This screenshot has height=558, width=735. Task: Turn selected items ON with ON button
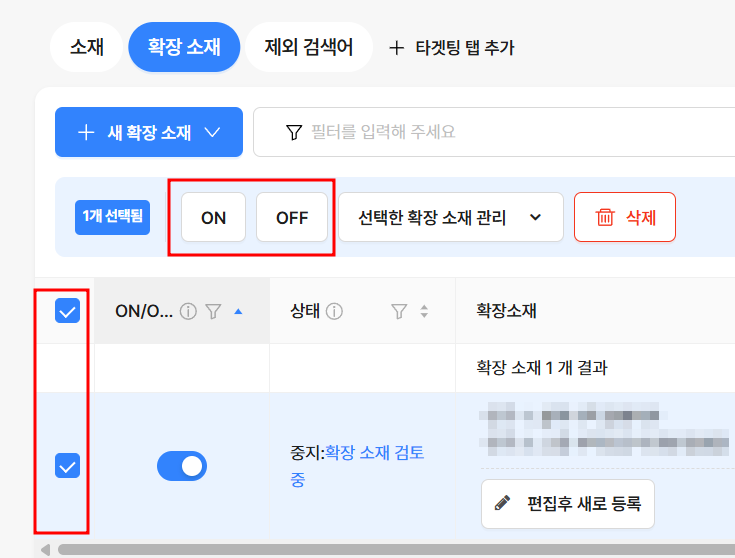click(213, 218)
